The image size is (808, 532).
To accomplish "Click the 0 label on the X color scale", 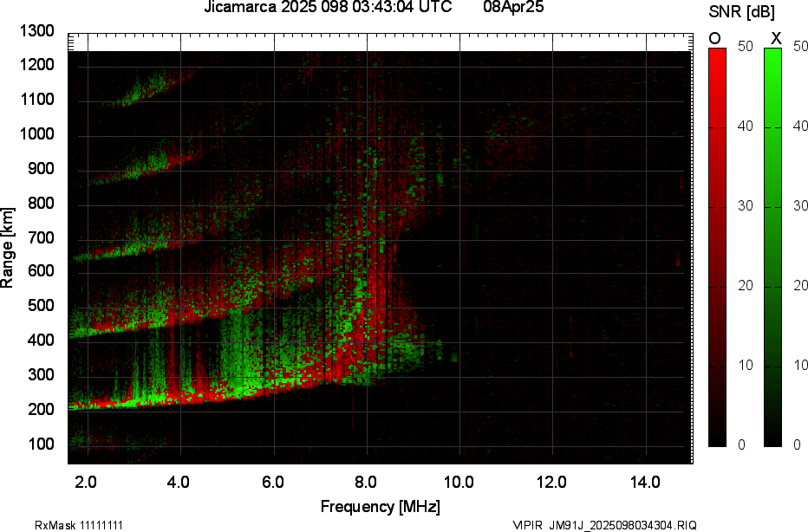I will (798, 444).
